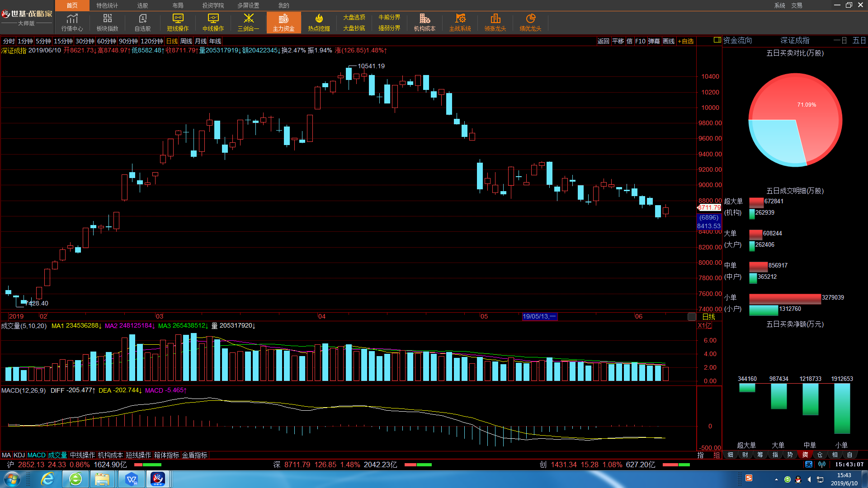Open the 短线操作 short-term trading tool
This screenshot has height=488, width=868.
click(x=178, y=22)
